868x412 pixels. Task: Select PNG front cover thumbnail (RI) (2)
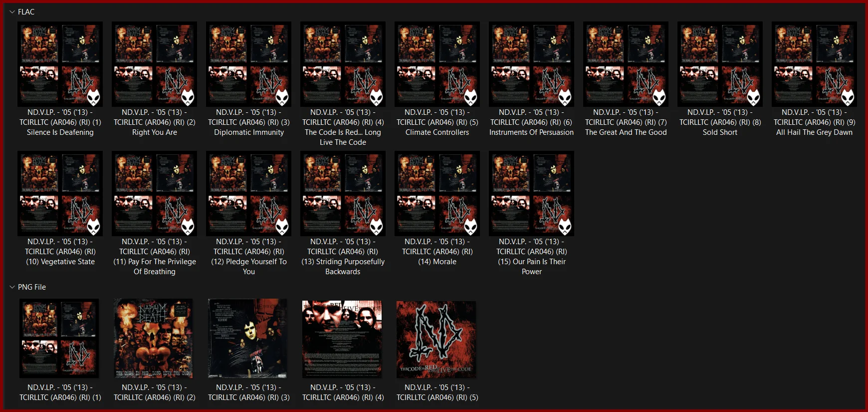coord(153,338)
